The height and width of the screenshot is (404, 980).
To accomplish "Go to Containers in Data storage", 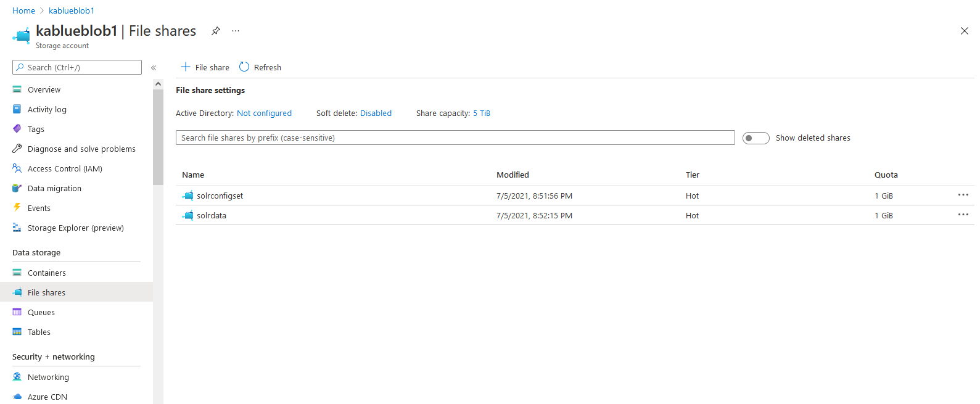I will 46,273.
